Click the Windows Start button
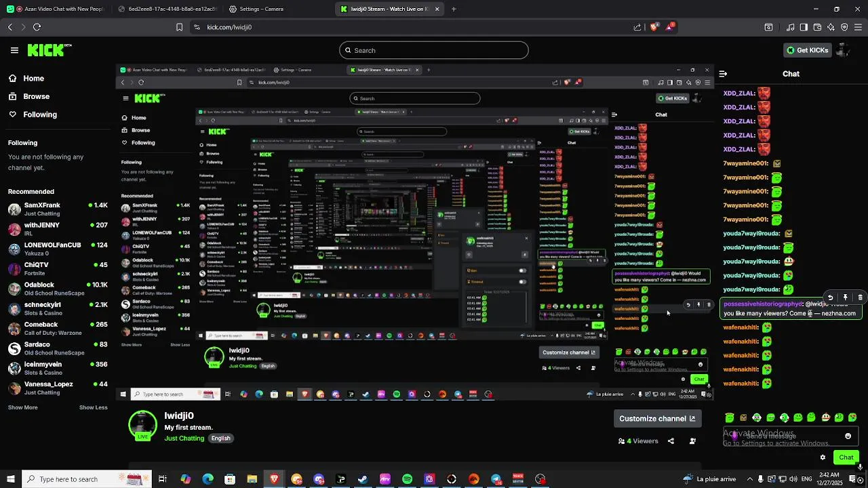Screen dimensions: 868x488 (11, 479)
